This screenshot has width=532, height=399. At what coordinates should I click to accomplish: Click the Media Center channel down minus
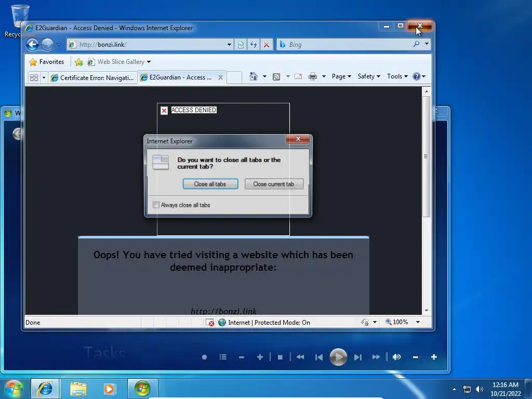241,357
